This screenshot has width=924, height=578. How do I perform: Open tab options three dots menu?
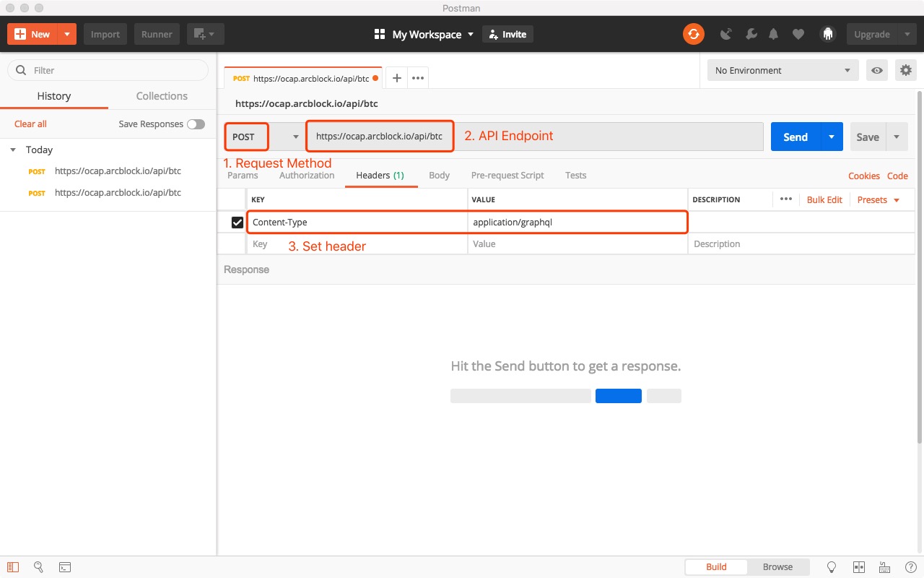pos(417,78)
